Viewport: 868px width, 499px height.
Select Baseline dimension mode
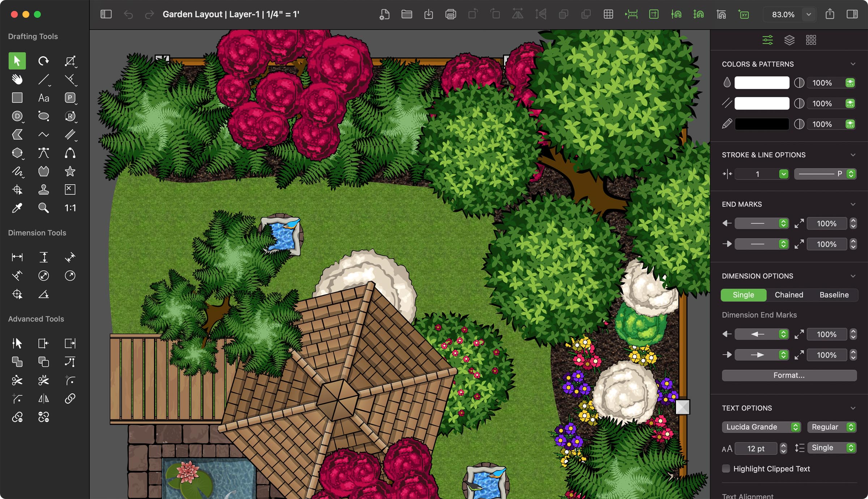coord(834,295)
